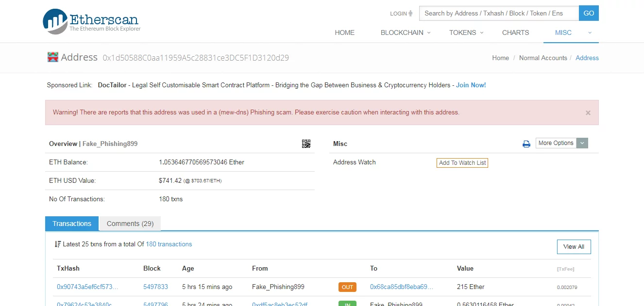The height and width of the screenshot is (306, 644).
Task: Open the More Options dropdown
Action: click(x=562, y=143)
